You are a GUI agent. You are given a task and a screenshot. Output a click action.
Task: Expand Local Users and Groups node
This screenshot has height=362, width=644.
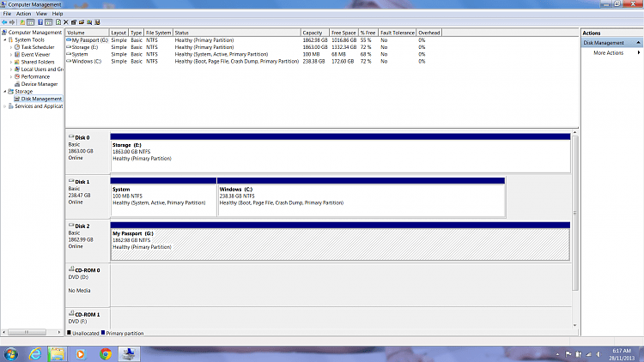pyautogui.click(x=11, y=69)
